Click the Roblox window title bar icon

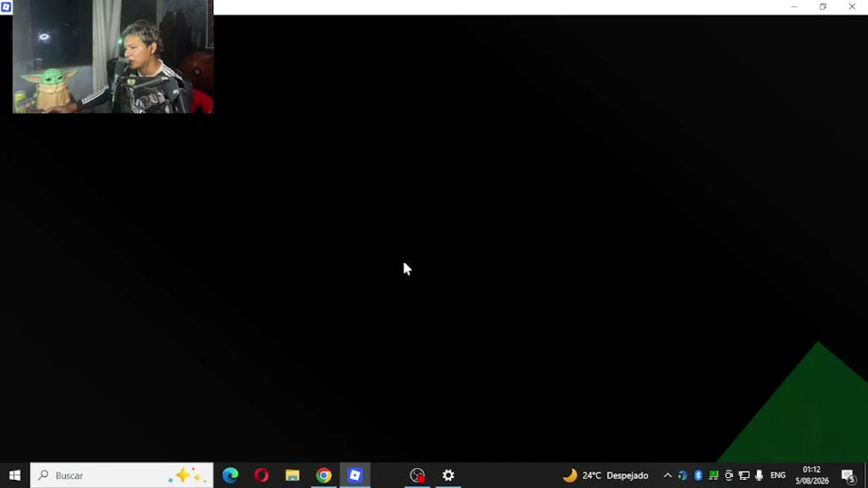pyautogui.click(x=6, y=7)
